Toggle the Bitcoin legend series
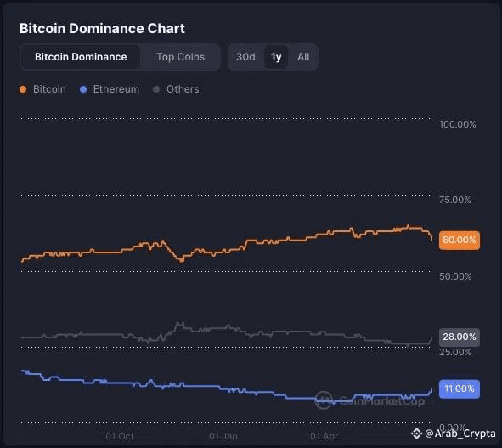This screenshot has width=502, height=448. coord(43,89)
